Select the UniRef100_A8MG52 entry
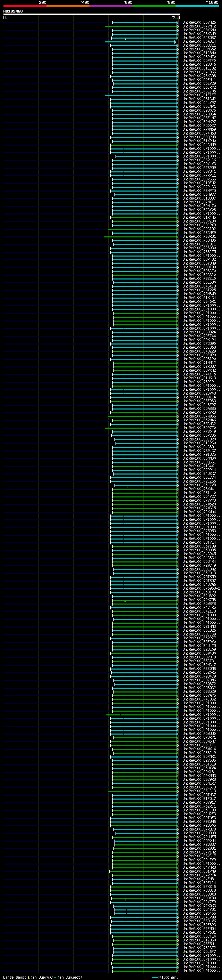This screenshot has width=222, height=980. pos(199,49)
